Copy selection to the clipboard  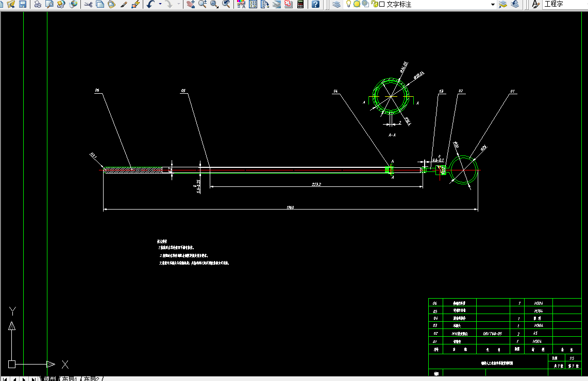point(100,4)
